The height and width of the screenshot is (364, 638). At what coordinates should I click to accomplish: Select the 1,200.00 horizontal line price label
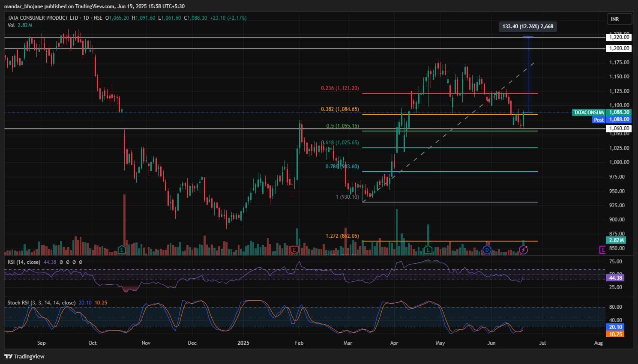click(619, 48)
